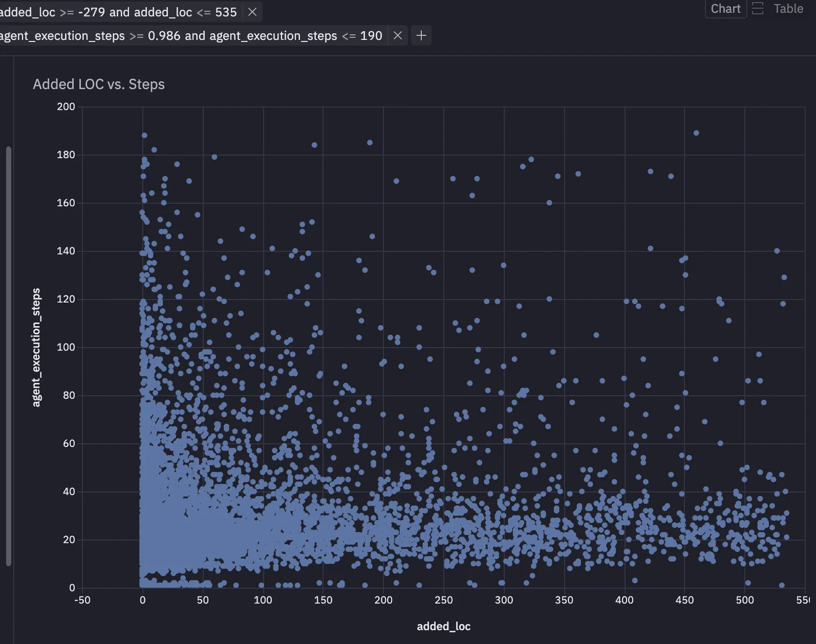Remove the agent_execution_steps filter
This screenshot has width=816, height=644.
point(397,35)
